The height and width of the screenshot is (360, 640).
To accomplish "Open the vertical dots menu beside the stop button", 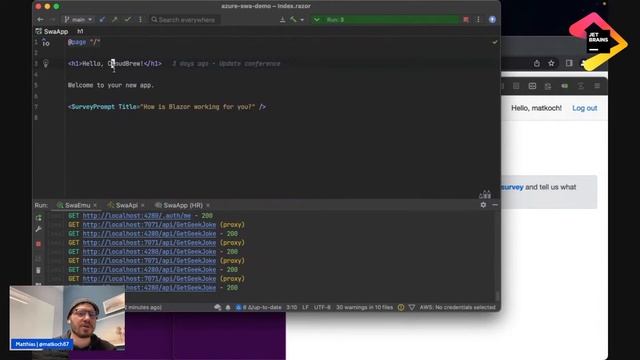I will pyautogui.click(x=478, y=20).
